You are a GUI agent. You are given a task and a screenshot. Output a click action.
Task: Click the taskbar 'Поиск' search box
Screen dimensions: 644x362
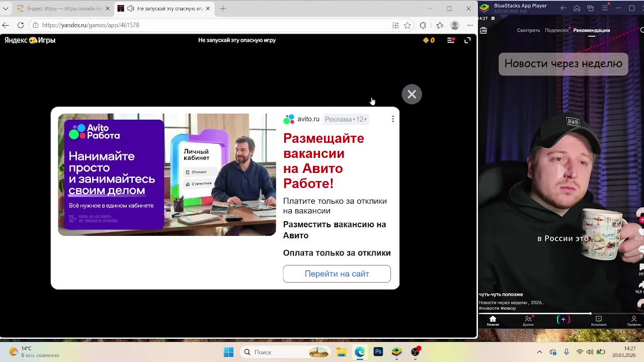click(286, 352)
